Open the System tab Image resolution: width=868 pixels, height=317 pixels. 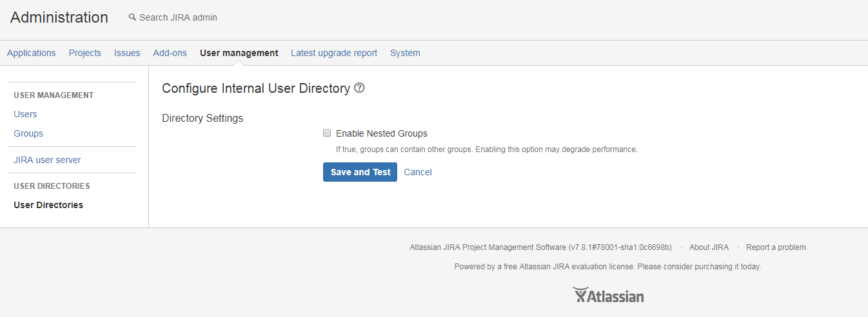tap(405, 53)
